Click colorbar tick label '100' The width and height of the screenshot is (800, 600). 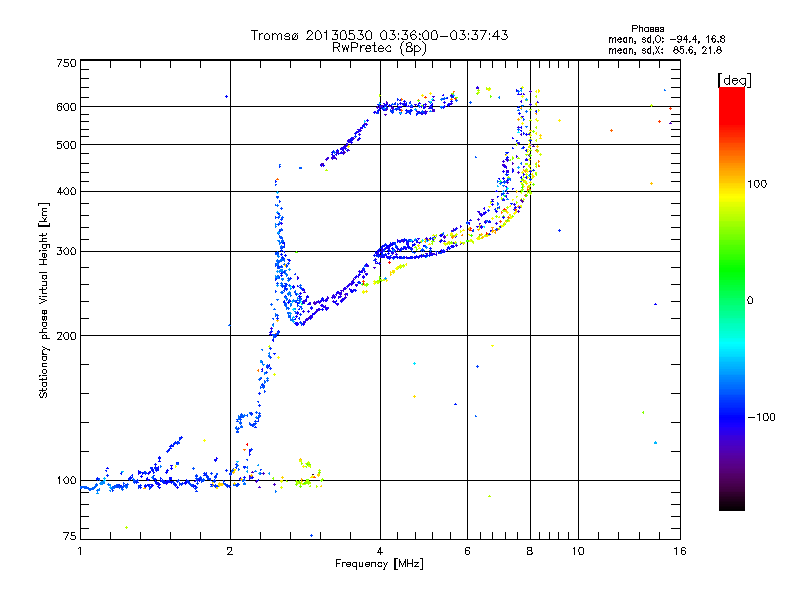757,184
